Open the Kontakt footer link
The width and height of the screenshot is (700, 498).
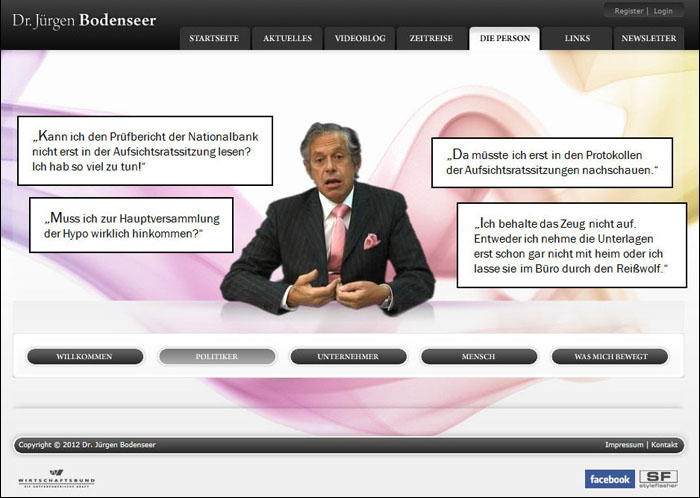tap(665, 444)
